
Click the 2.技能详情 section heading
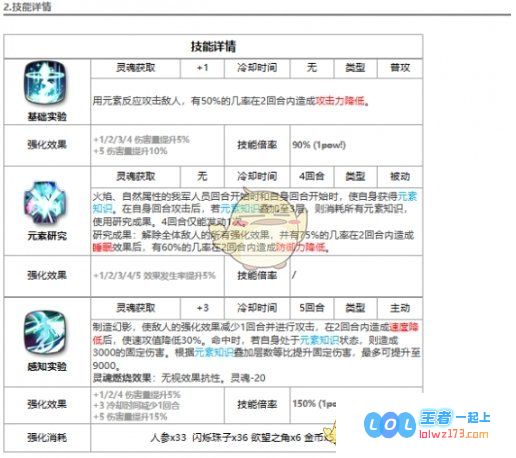click(x=27, y=7)
